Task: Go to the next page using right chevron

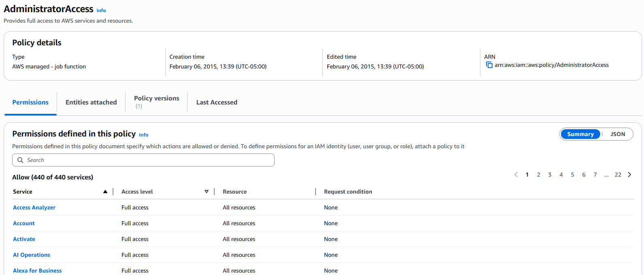Action: 629,175
